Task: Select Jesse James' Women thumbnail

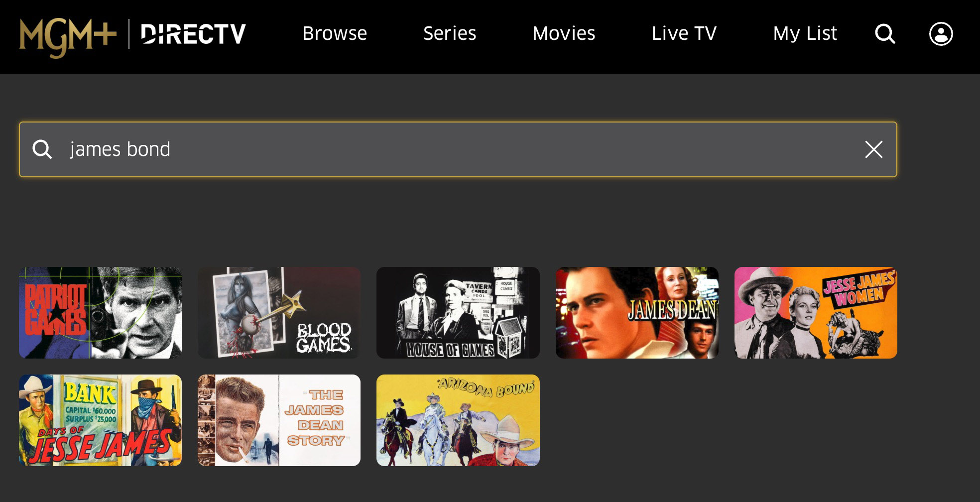Action: tap(816, 313)
